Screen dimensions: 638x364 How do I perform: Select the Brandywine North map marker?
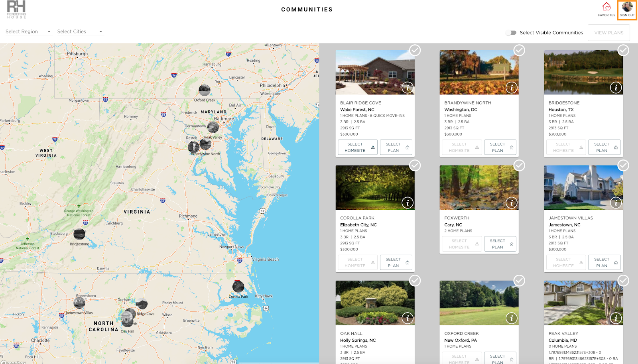(205, 144)
